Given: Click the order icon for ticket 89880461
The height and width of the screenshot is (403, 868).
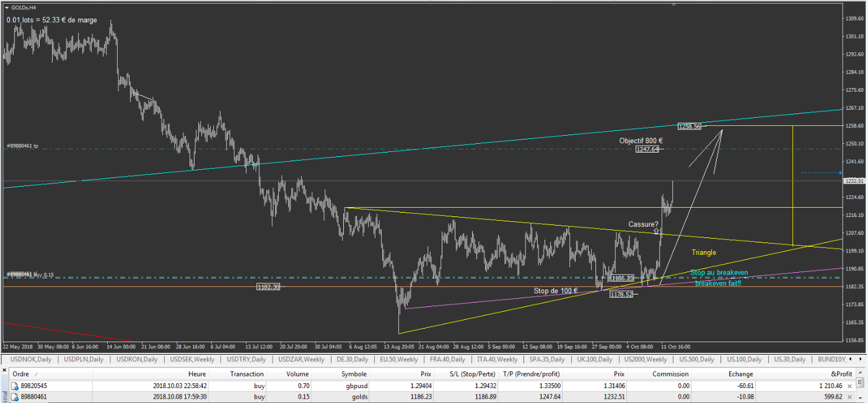Looking at the screenshot, I should click(15, 397).
